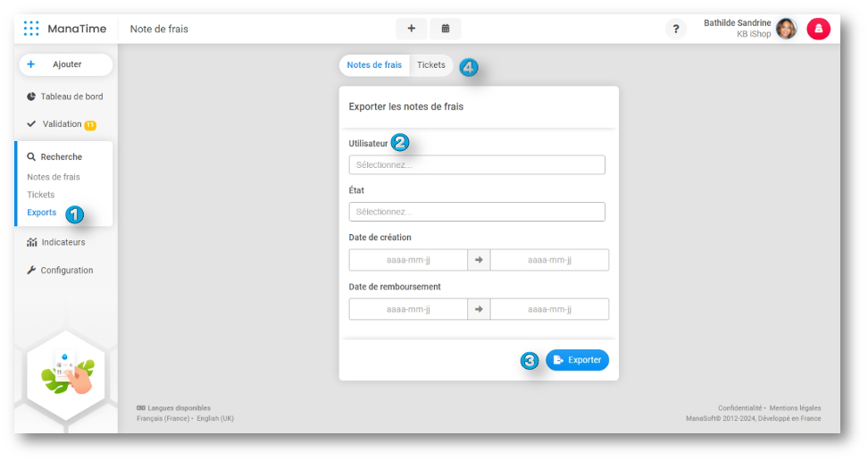Click the Exporter button

(577, 360)
